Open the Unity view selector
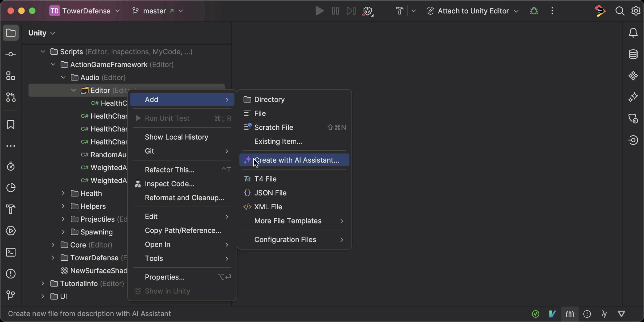Viewport: 644px width, 322px height. pyautogui.click(x=41, y=33)
